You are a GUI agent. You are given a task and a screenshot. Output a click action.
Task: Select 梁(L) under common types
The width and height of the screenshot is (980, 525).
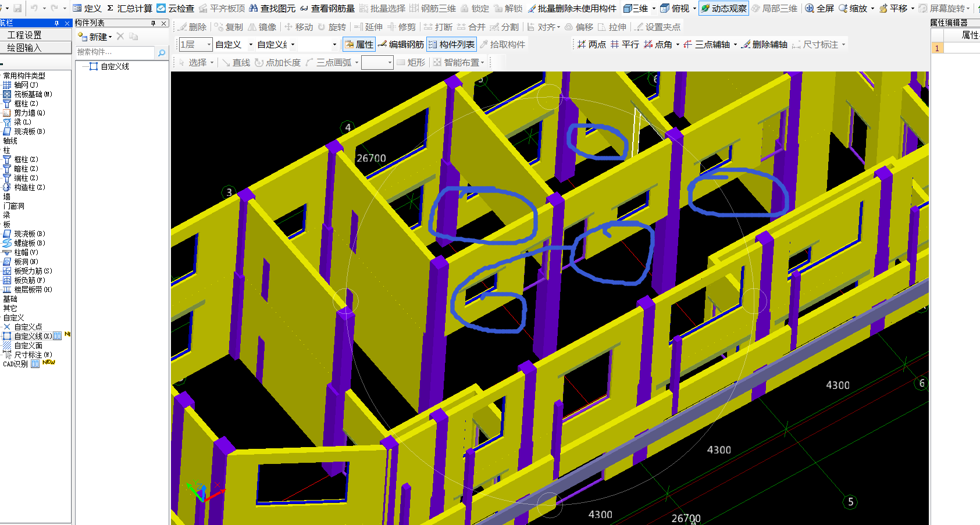pos(17,122)
